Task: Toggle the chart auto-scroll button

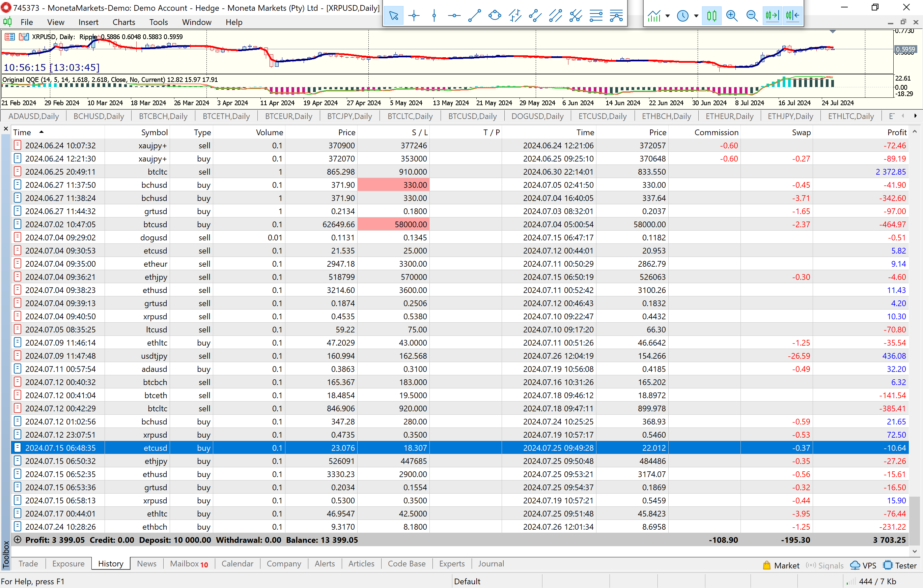Action: (x=772, y=16)
